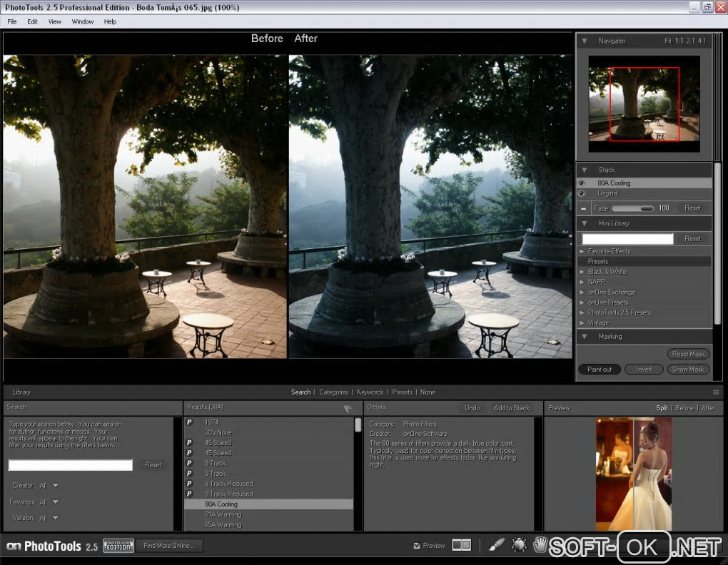Open the Version filter dropdown
Screen dimensions: 728x565
[x=55, y=518]
